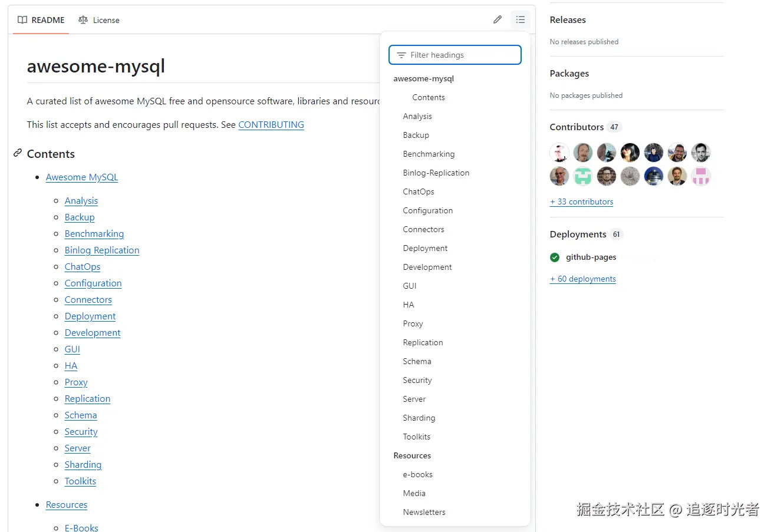774x532 pixels.
Task: Open Configuration link in README contents
Action: [93, 283]
